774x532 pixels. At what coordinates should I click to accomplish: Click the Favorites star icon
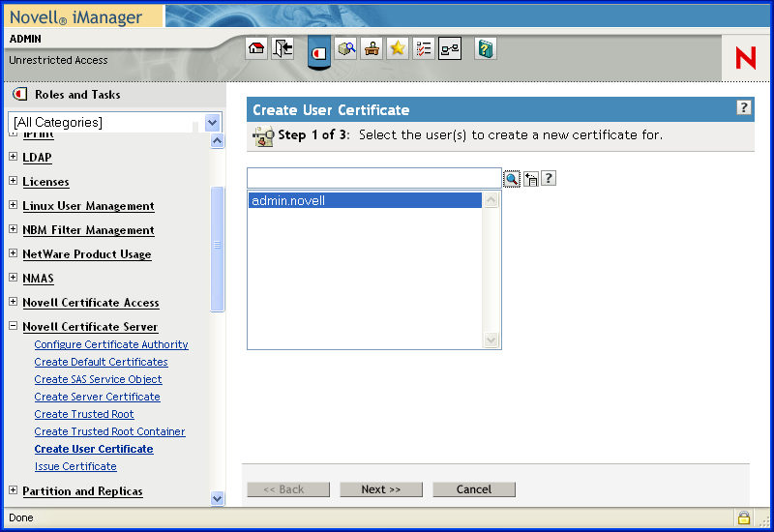398,49
